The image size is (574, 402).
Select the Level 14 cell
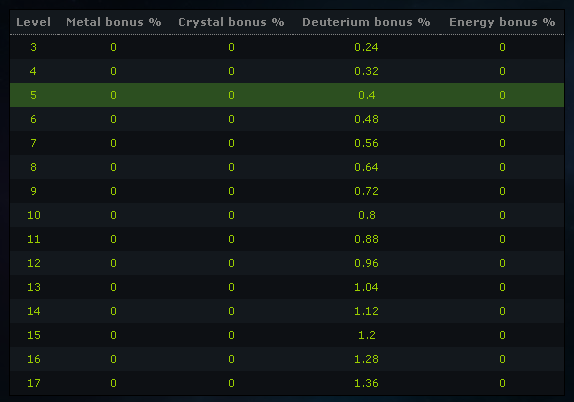34,311
